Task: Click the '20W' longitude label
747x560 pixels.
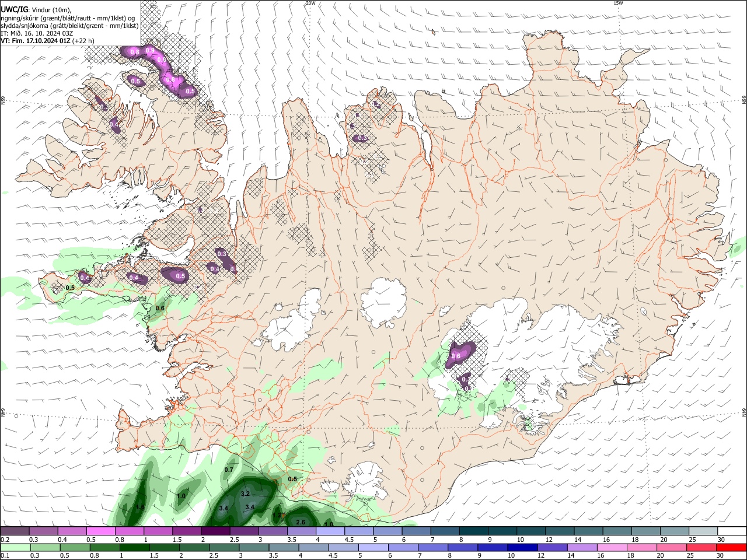Action: (310, 3)
